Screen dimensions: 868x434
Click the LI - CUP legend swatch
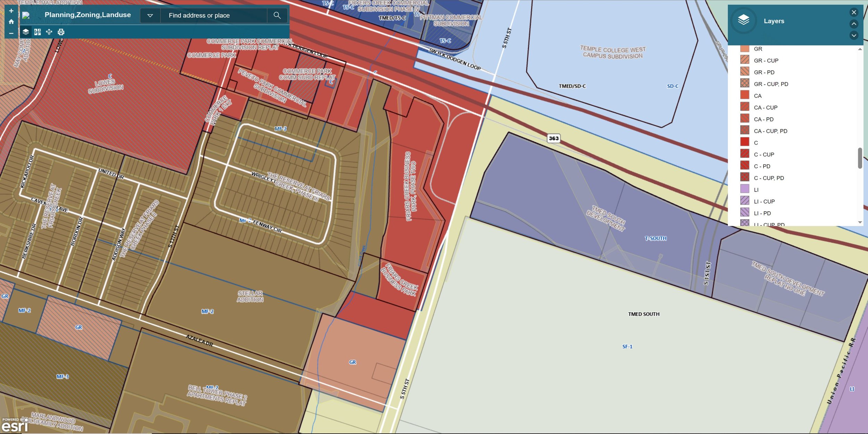pyautogui.click(x=745, y=201)
